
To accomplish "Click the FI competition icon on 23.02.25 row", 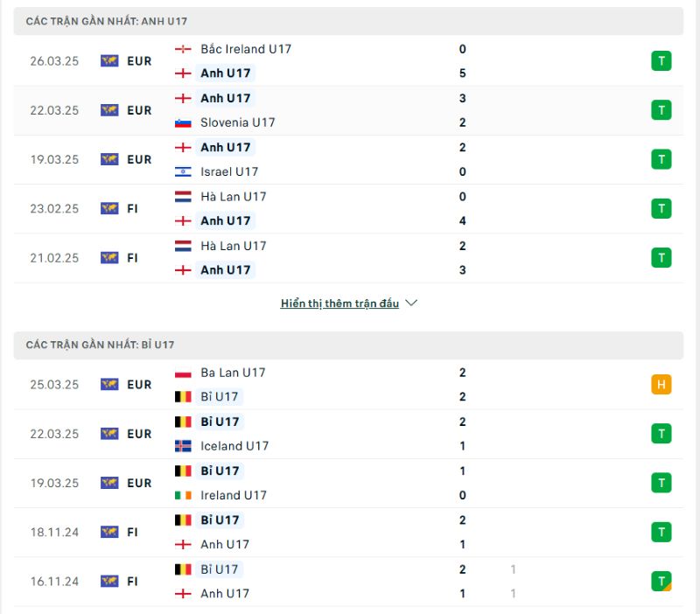I will tap(109, 208).
